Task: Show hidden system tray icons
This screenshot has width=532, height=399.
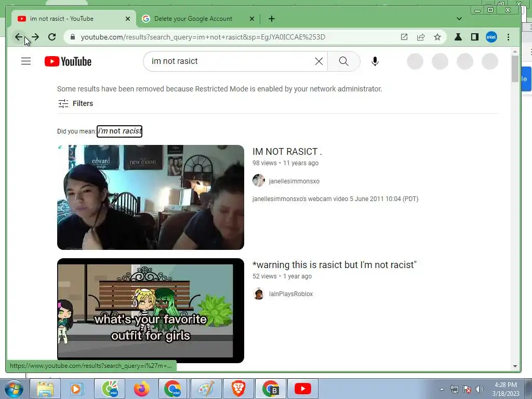Action: tap(442, 389)
